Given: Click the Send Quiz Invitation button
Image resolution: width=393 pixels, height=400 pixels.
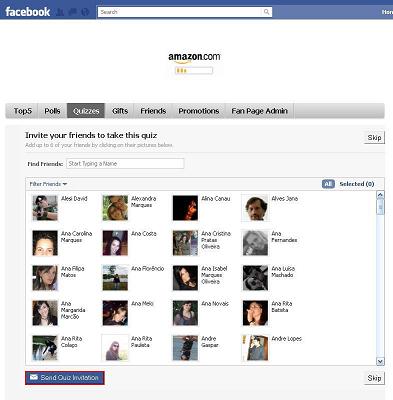Looking at the screenshot, I should pos(65,378).
